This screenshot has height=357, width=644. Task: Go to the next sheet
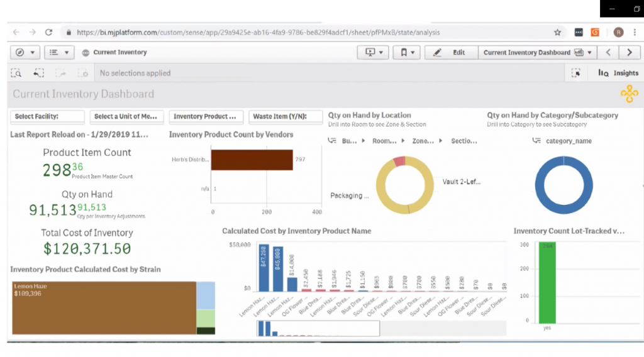pos(629,53)
